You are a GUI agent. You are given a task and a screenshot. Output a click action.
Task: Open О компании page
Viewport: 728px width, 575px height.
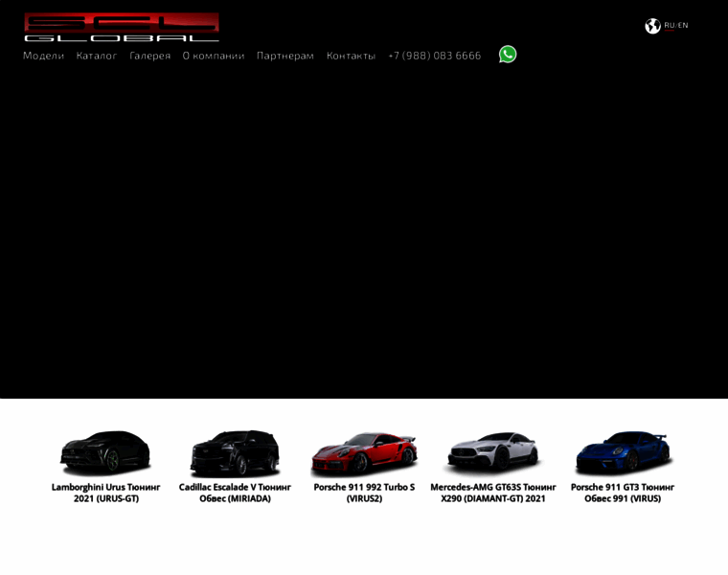pyautogui.click(x=214, y=56)
